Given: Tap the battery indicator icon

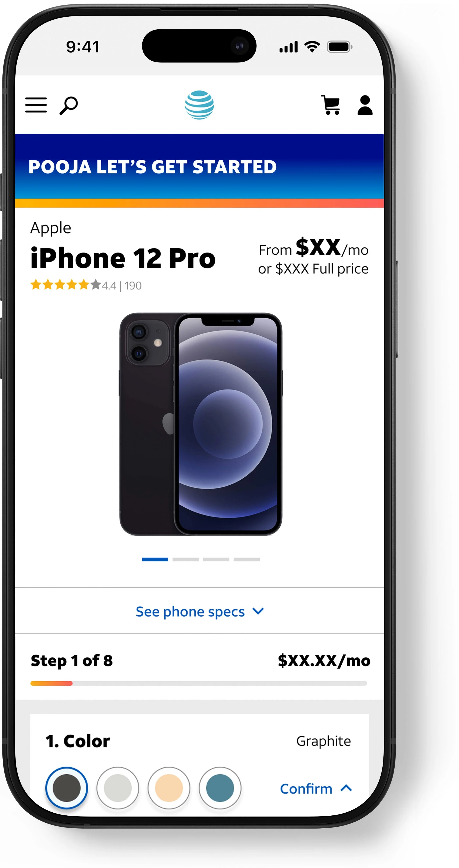Looking at the screenshot, I should click(340, 47).
